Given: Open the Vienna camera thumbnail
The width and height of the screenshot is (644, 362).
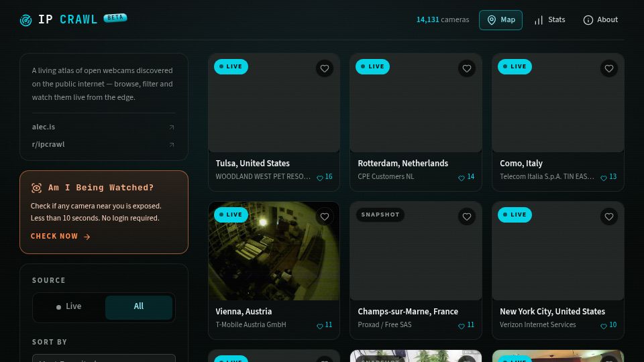Looking at the screenshot, I should [274, 251].
